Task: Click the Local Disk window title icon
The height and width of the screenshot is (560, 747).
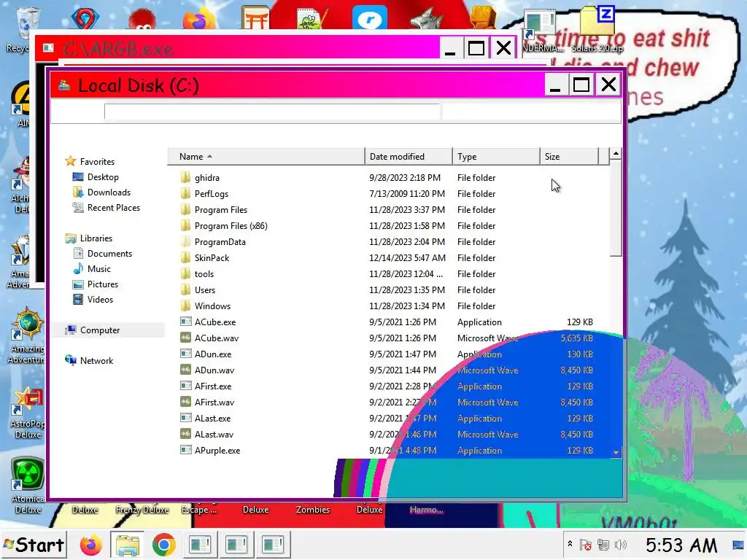Action: coord(64,85)
